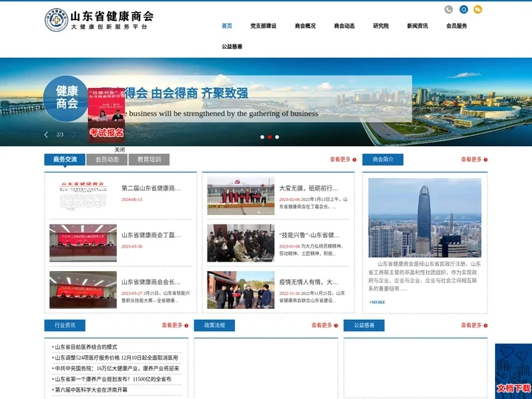This screenshot has width=532, height=399.
Task: Open the 首页 menu item
Action: click(227, 26)
